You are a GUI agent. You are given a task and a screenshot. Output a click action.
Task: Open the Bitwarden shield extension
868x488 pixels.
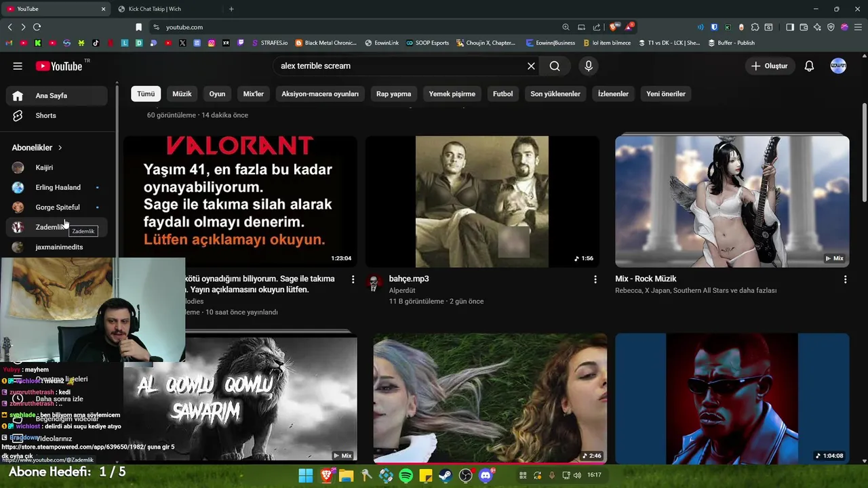pos(714,27)
